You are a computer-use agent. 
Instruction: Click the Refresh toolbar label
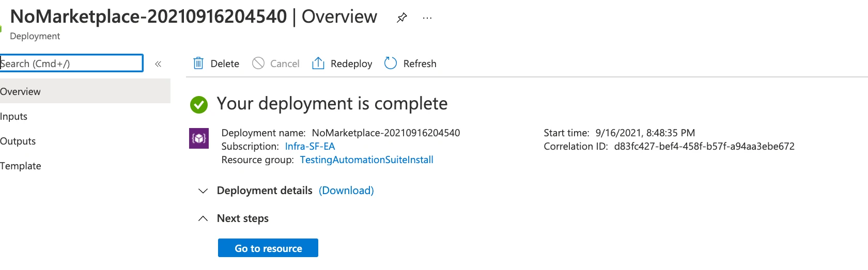tap(420, 63)
